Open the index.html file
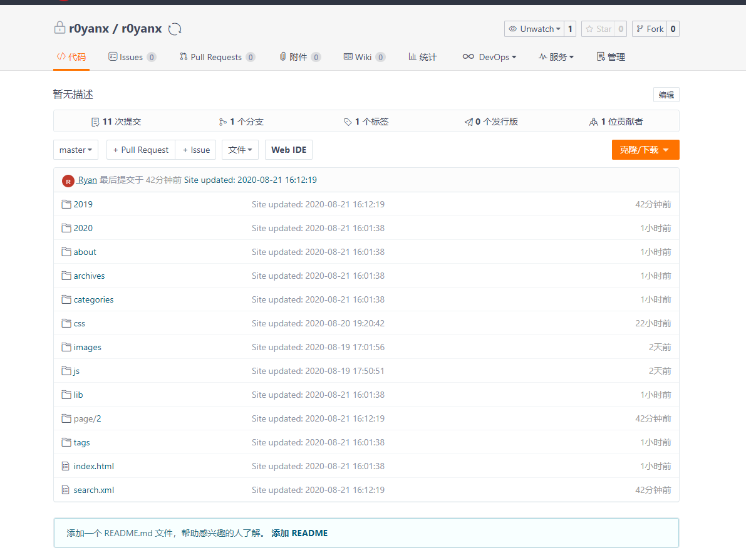 coord(94,466)
